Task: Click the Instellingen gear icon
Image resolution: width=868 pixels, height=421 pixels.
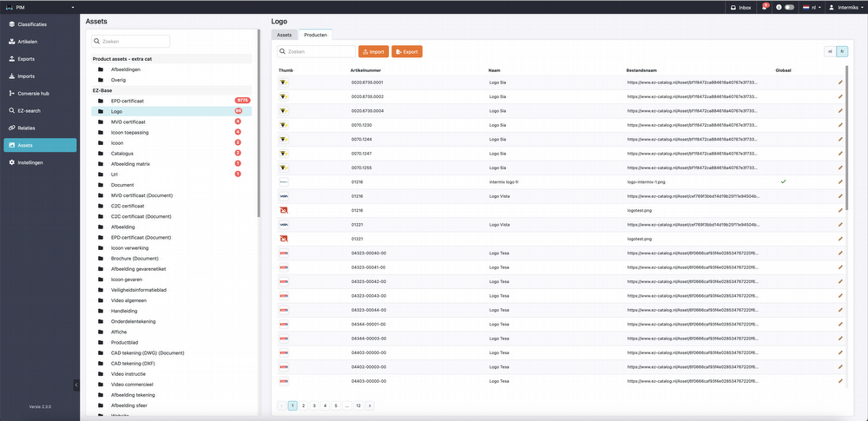Action: [x=11, y=162]
